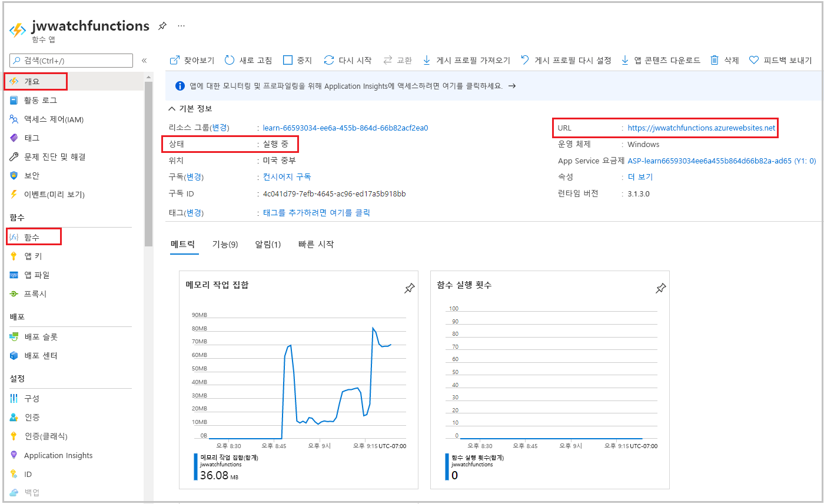824x504 pixels.
Task: Click the 프록시 icon in sidebar
Action: (14, 293)
